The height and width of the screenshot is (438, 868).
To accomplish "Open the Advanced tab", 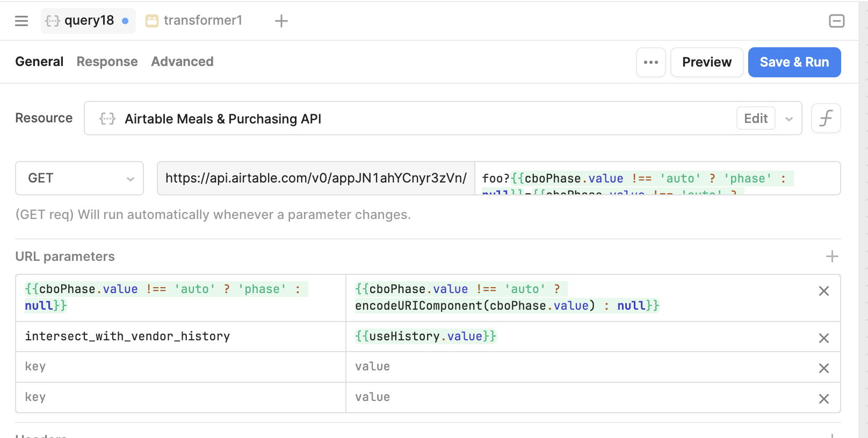I will 182,62.
